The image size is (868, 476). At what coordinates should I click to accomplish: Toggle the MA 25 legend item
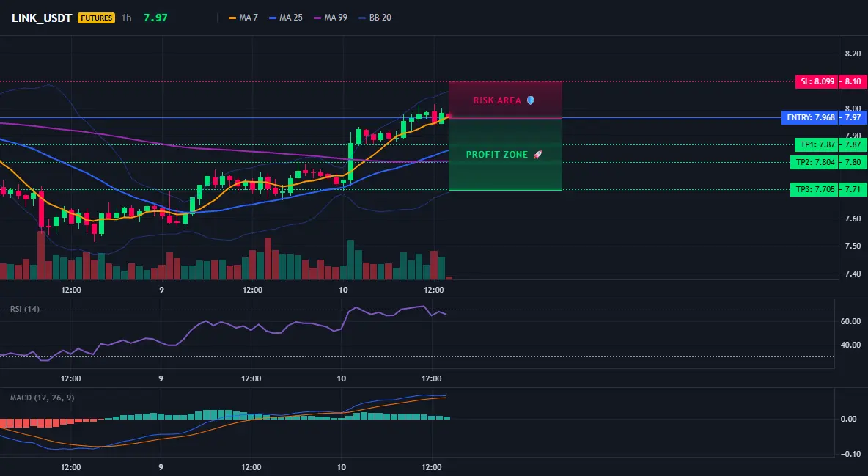[286, 18]
